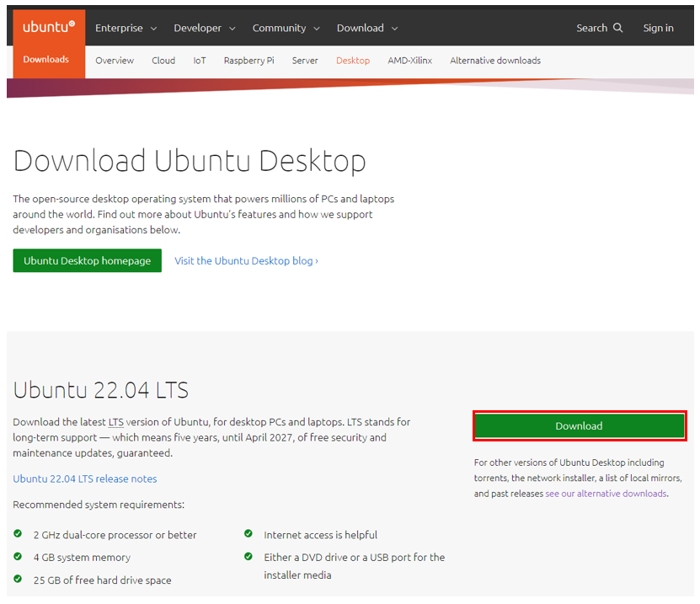
Task: Click the 'Ubuntu 22.04 LTS' heading
Action: tap(101, 390)
